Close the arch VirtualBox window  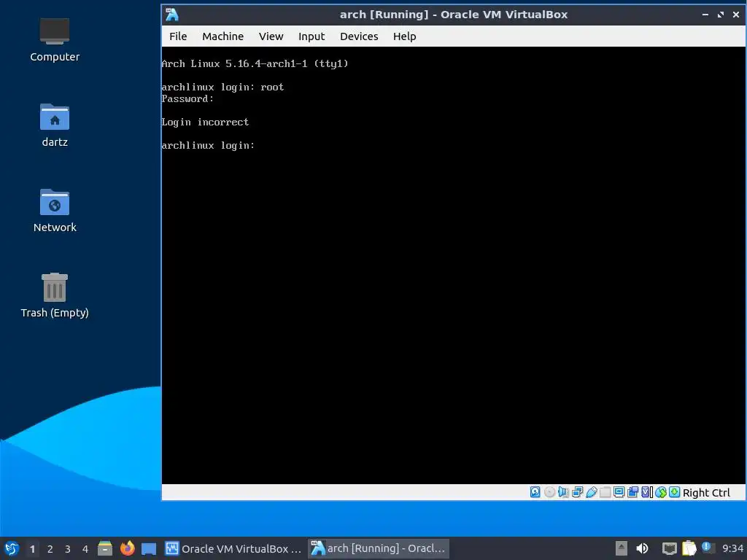click(x=735, y=15)
